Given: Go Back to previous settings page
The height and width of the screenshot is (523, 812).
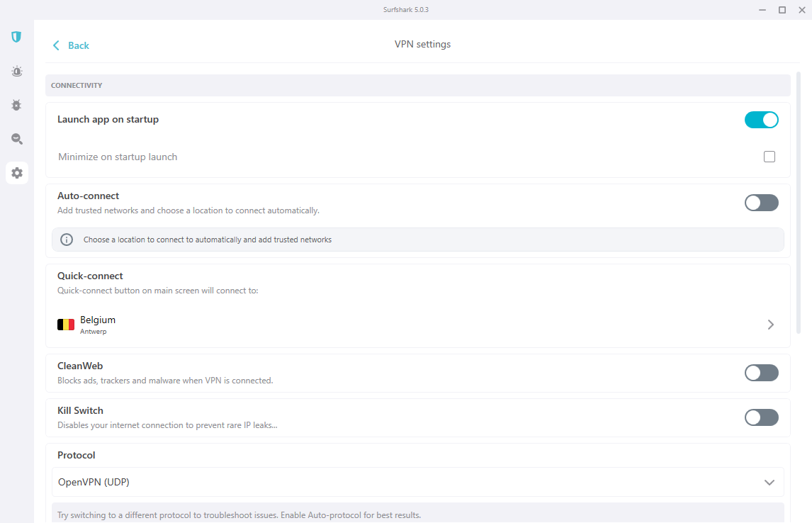Looking at the screenshot, I should tap(71, 45).
